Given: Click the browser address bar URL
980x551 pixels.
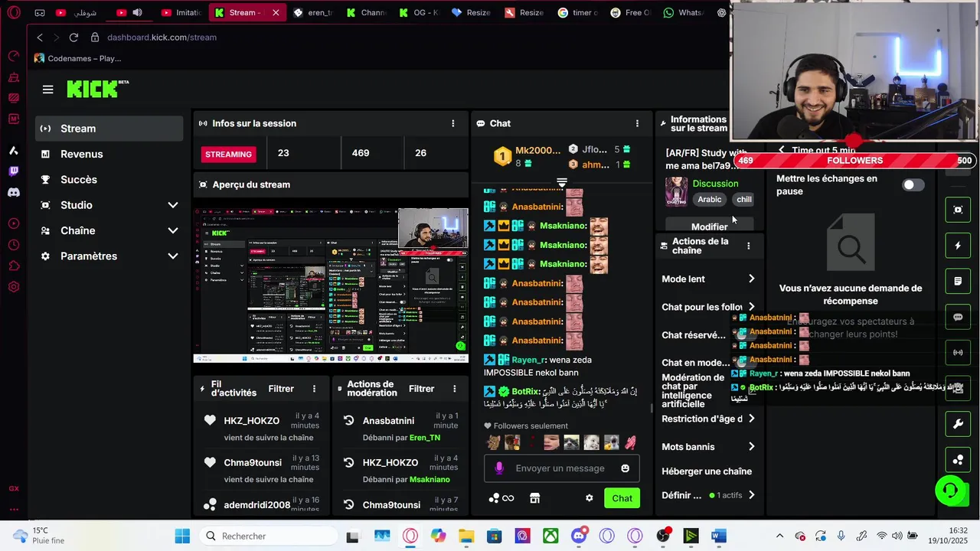Looking at the screenshot, I should pos(162,37).
